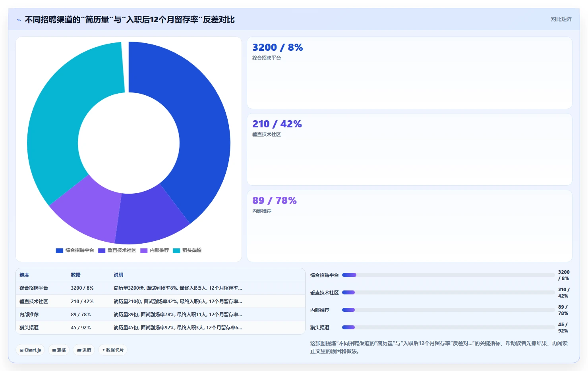Toggle the 猎头渠道 legend color box
Screen dimensions: 588x371
176,250
